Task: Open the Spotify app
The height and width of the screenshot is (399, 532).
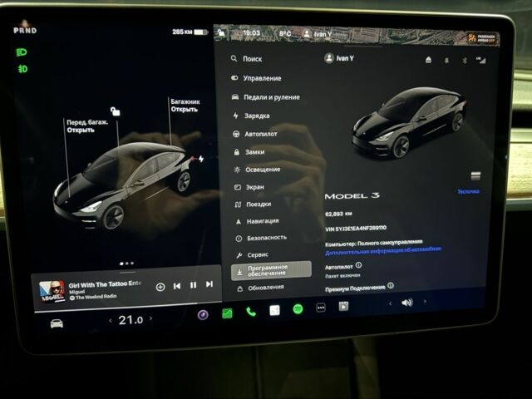Action: click(x=298, y=309)
